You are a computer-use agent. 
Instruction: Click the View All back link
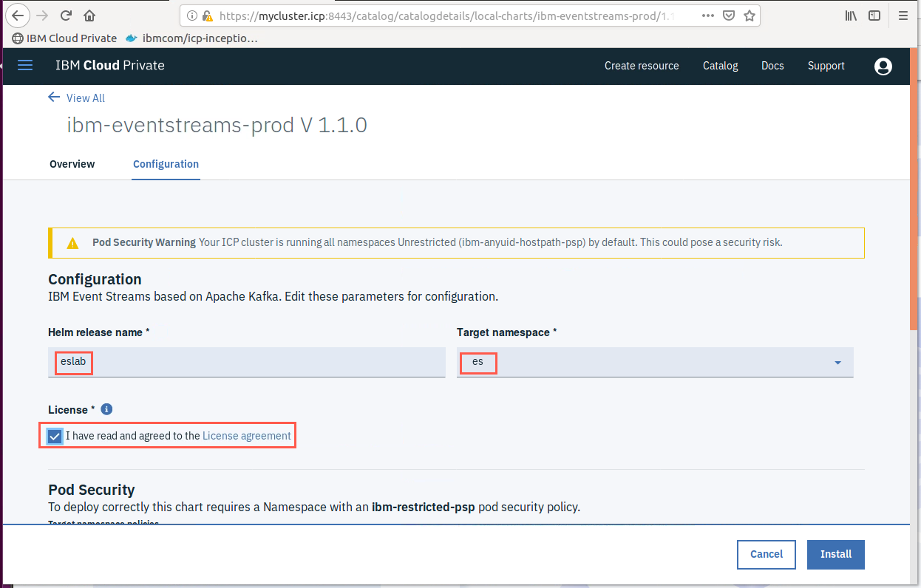pos(77,98)
